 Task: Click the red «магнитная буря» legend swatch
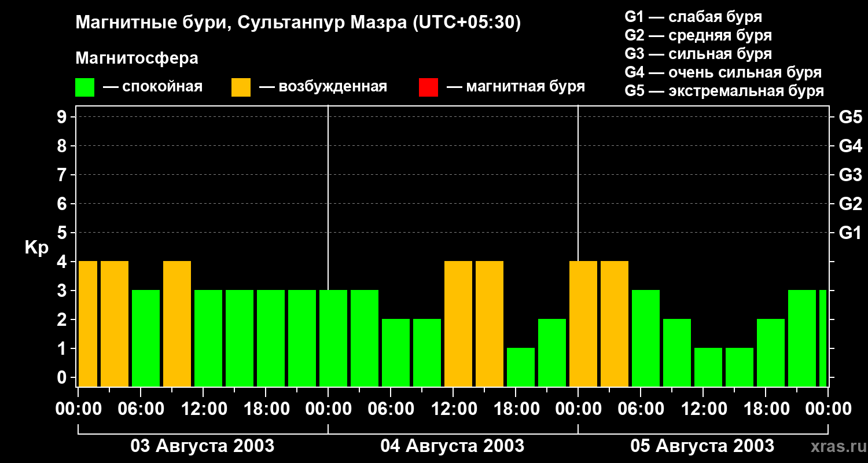coord(428,87)
